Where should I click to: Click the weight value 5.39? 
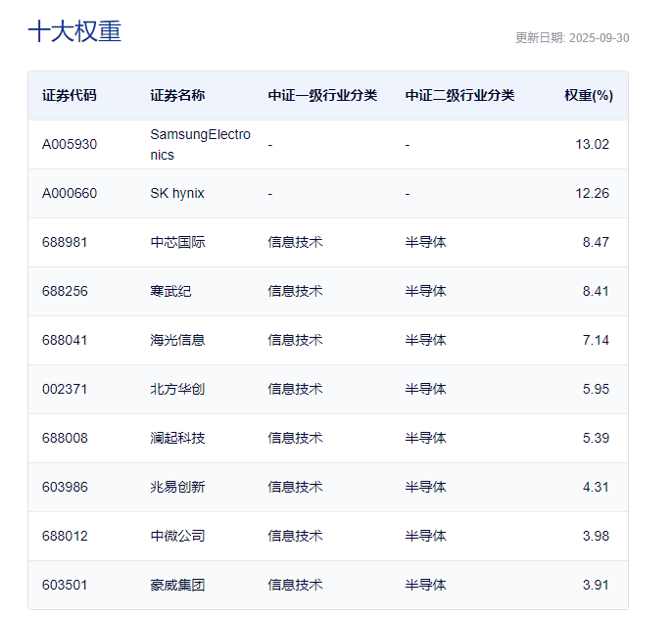596,438
